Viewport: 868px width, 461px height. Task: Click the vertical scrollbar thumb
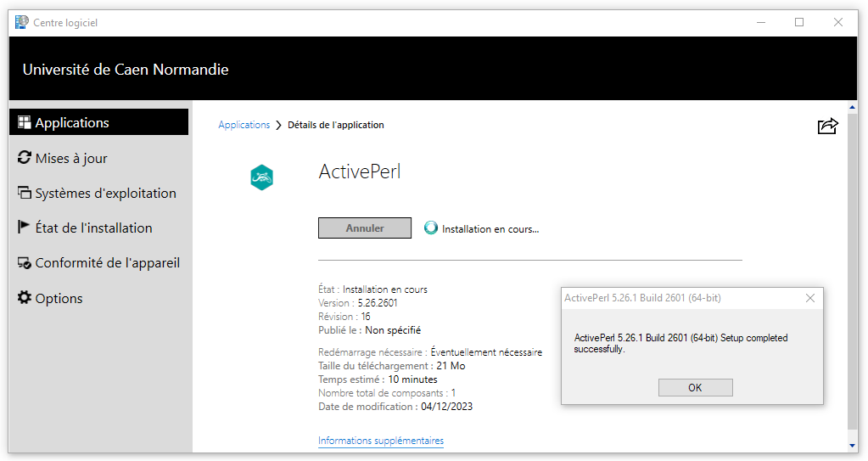(852, 272)
